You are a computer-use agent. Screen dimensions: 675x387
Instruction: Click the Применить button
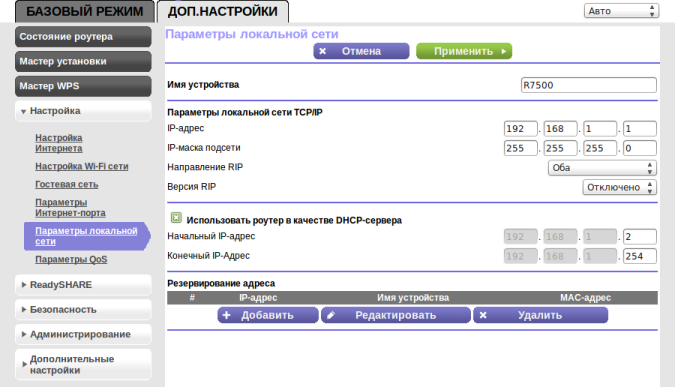coord(464,51)
